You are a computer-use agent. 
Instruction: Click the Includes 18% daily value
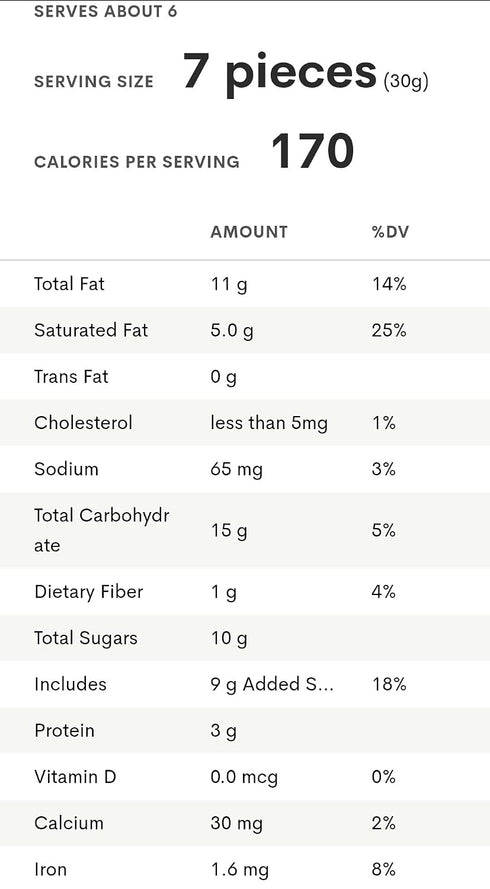coord(389,684)
